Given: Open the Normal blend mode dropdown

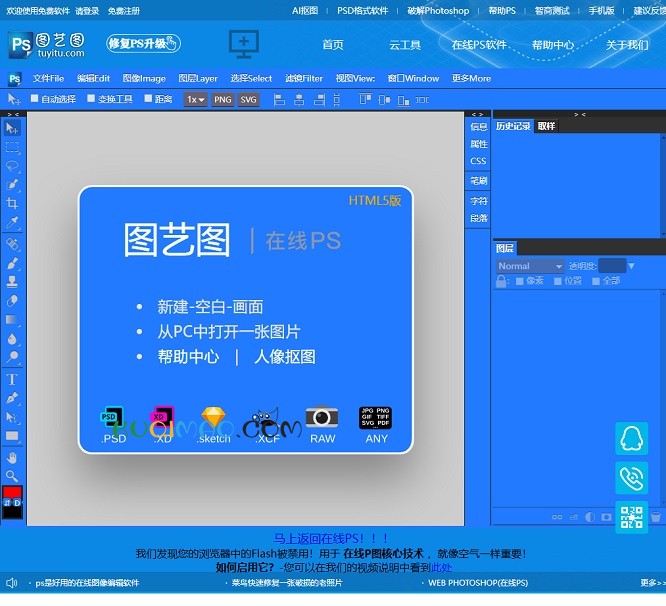Looking at the screenshot, I should [530, 266].
